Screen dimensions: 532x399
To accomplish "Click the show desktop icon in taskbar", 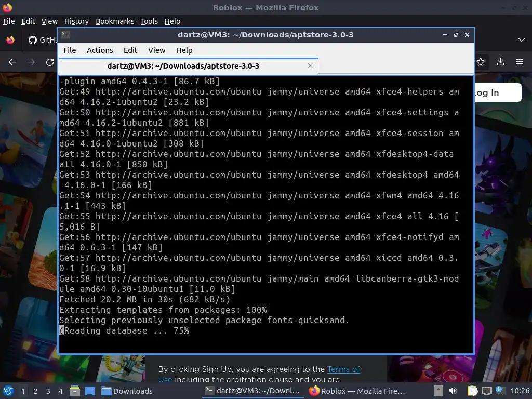I will tap(90, 391).
